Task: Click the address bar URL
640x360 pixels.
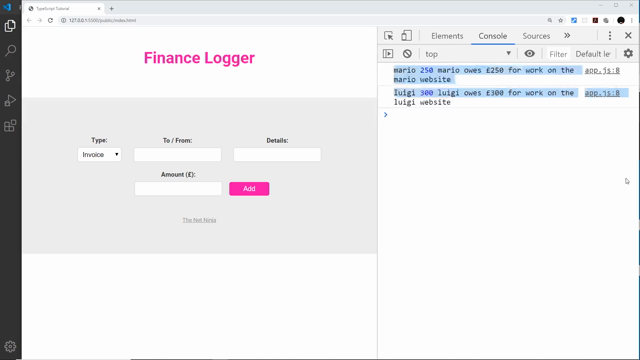Action: [x=102, y=20]
